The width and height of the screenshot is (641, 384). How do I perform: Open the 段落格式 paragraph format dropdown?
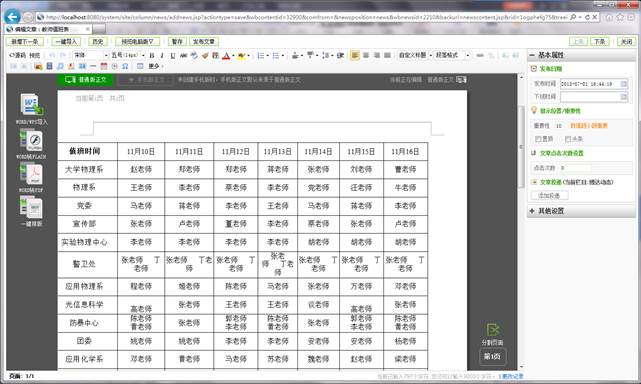(452, 55)
